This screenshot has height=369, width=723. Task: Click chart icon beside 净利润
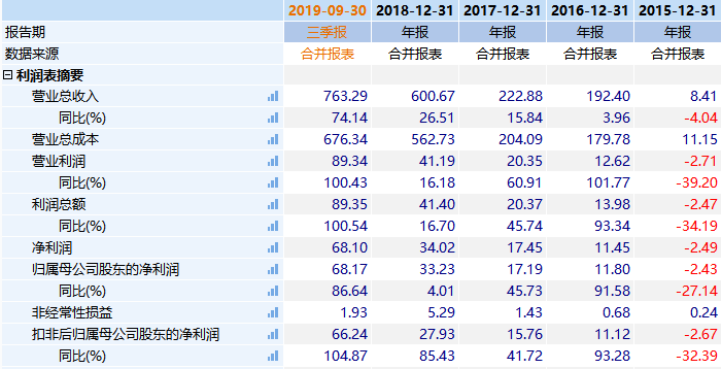[273, 248]
